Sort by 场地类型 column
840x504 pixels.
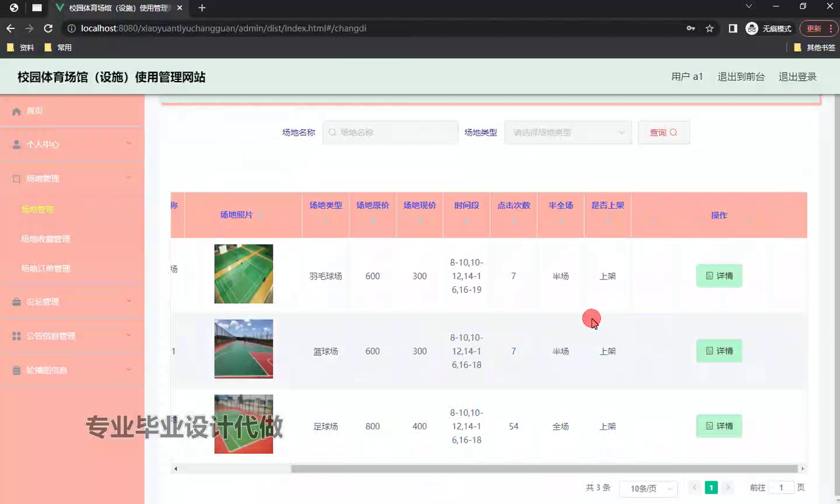325,215
